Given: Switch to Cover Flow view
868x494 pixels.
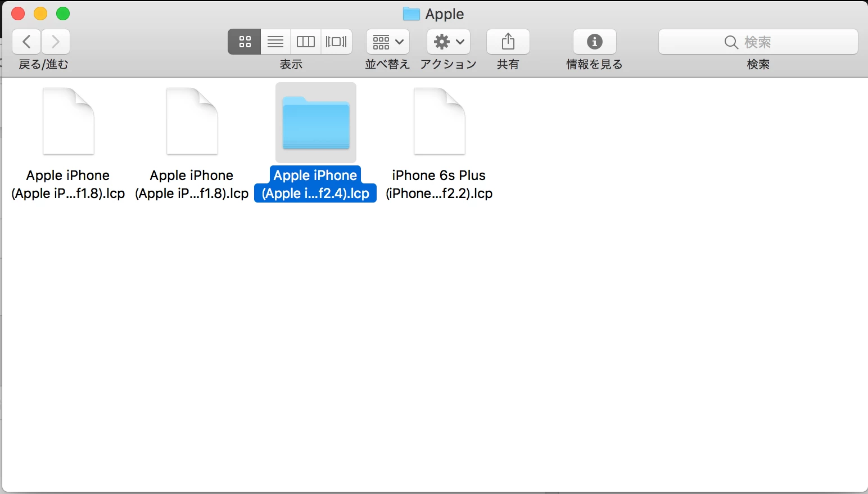Looking at the screenshot, I should pyautogui.click(x=336, y=42).
